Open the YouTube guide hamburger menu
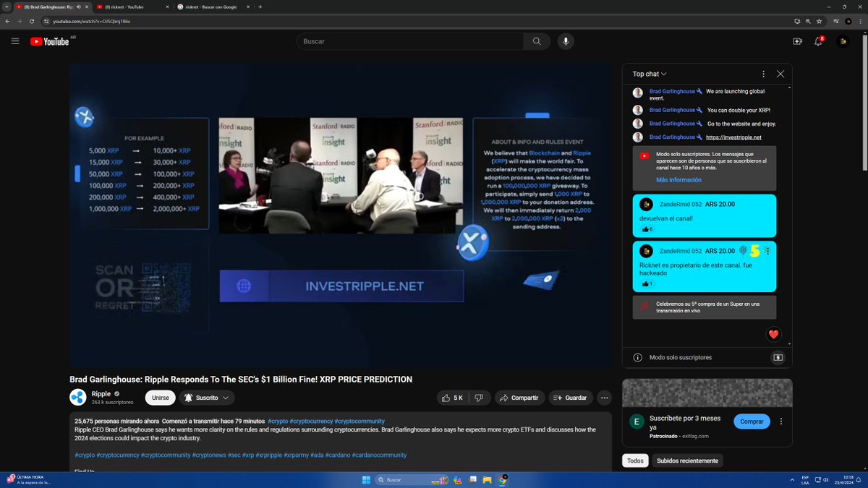Viewport: 868px width, 488px height. tap(15, 41)
